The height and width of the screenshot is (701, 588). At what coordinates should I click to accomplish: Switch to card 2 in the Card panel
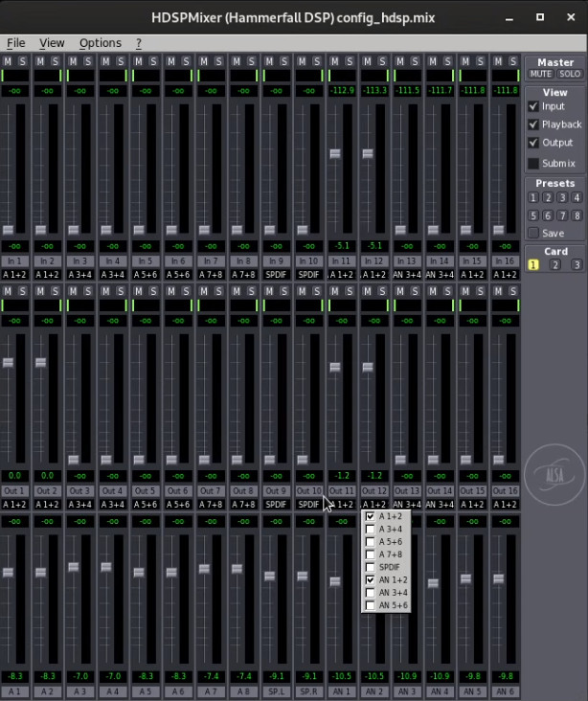point(554,264)
